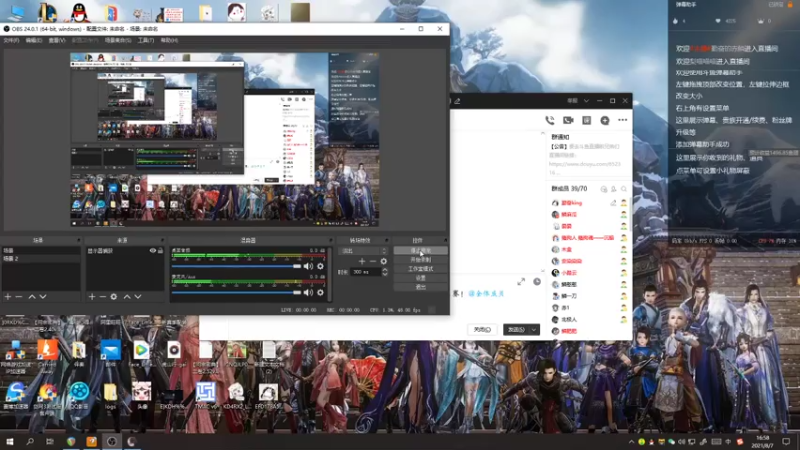Click the OBS preview canvas
The image size is (800, 450).
(x=224, y=139)
